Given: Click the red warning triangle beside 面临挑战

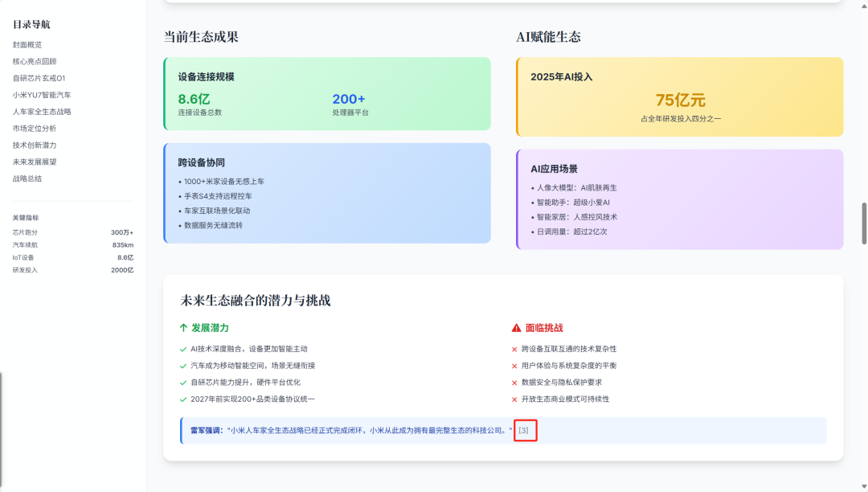Looking at the screenshot, I should 517,328.
